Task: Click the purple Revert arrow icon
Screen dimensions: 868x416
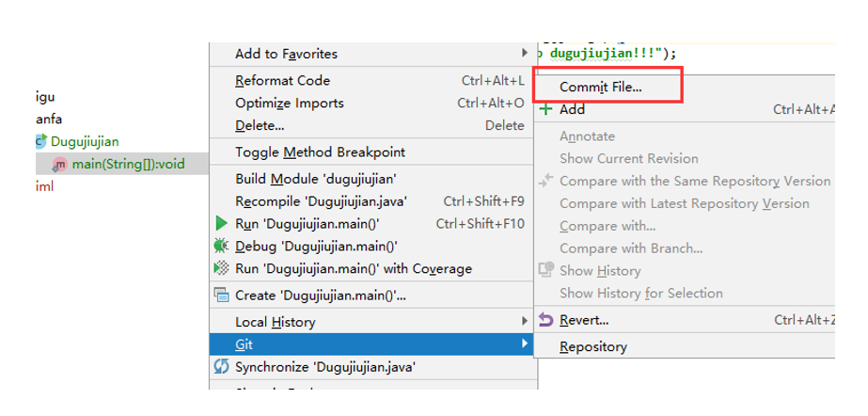Action: coord(545,320)
